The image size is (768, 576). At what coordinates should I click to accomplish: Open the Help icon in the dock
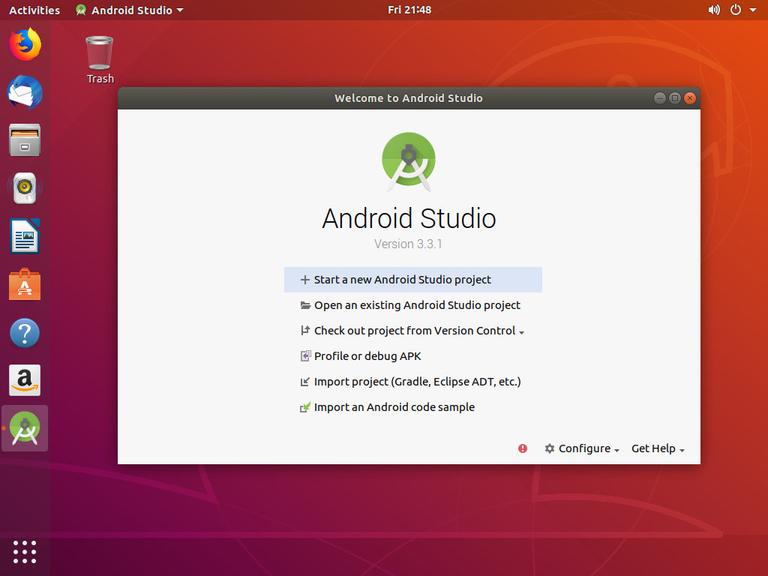point(25,333)
